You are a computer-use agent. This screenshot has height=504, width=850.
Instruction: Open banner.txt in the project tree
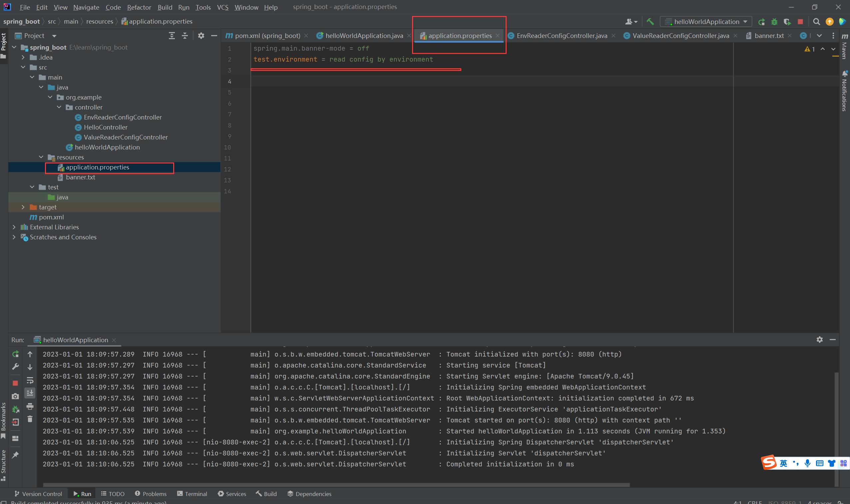80,177
